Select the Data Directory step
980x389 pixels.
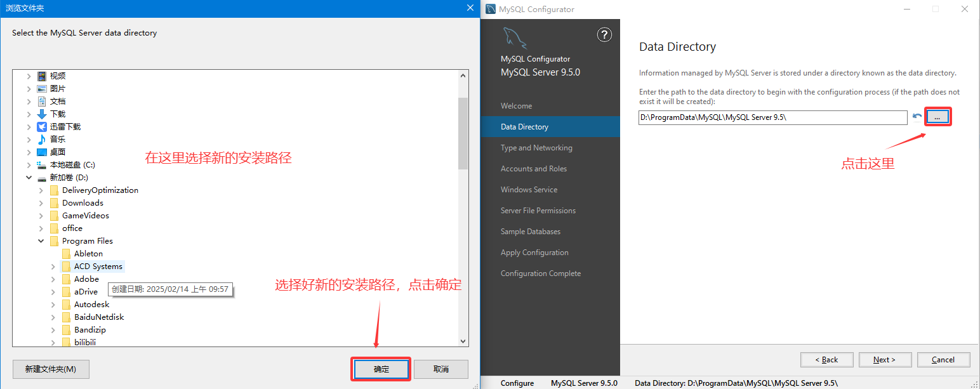click(x=550, y=127)
